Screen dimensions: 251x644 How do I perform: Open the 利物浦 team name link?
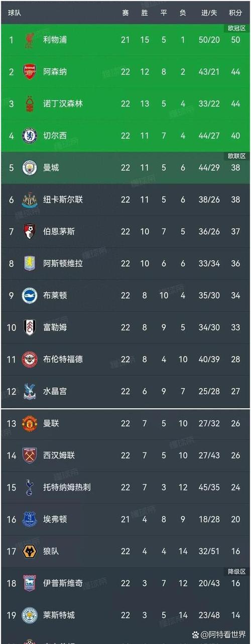click(55, 40)
